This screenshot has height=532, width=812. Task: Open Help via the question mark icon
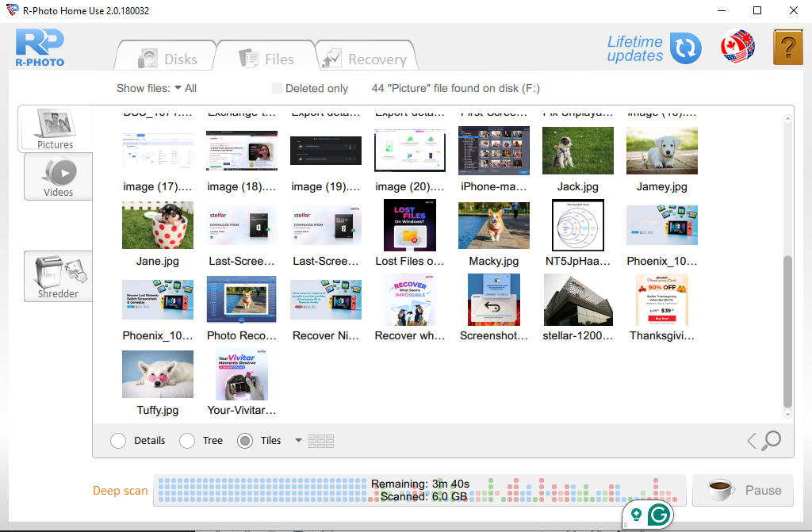(x=787, y=48)
